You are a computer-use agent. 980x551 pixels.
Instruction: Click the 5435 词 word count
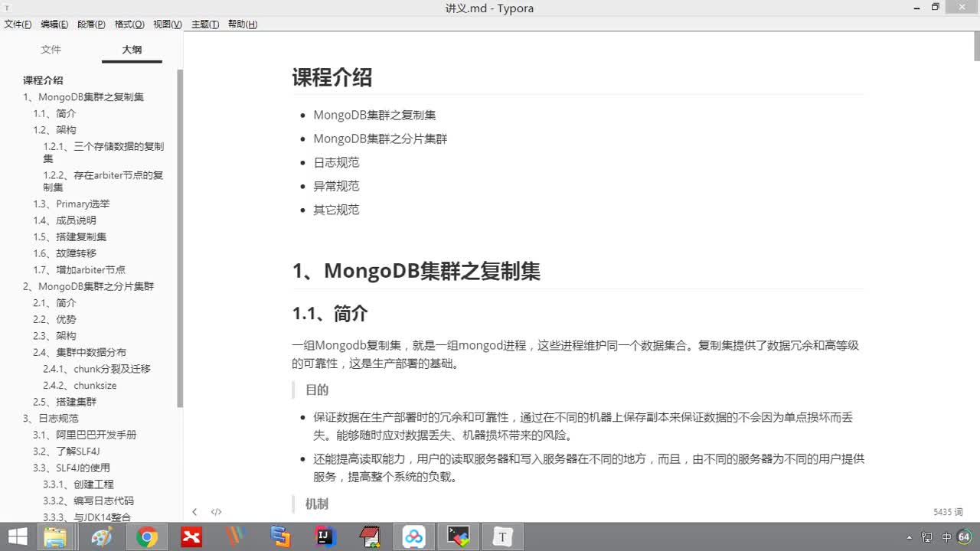(948, 512)
